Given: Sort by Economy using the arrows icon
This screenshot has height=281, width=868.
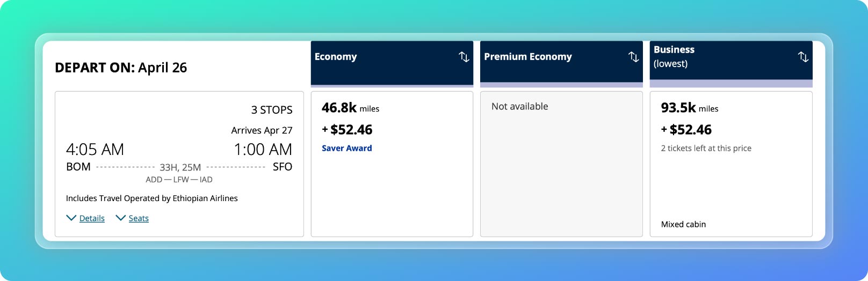Looking at the screenshot, I should click(464, 57).
